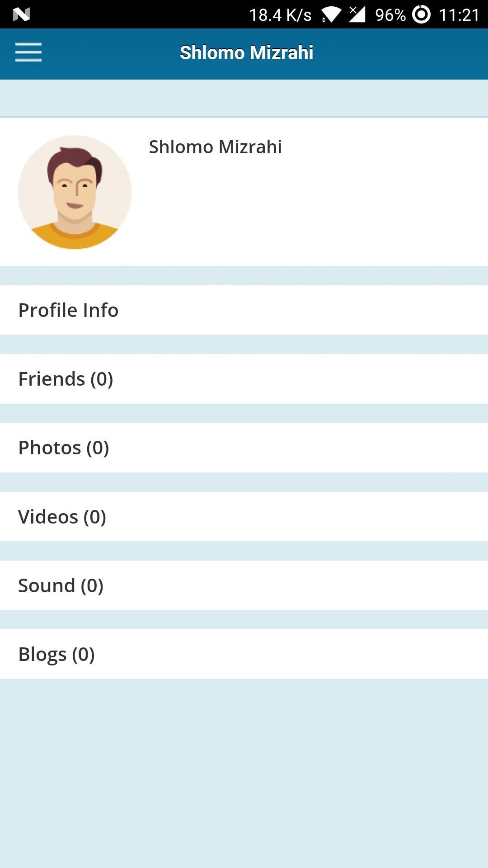Open the Friends (0) list
The width and height of the screenshot is (488, 868).
point(244,379)
